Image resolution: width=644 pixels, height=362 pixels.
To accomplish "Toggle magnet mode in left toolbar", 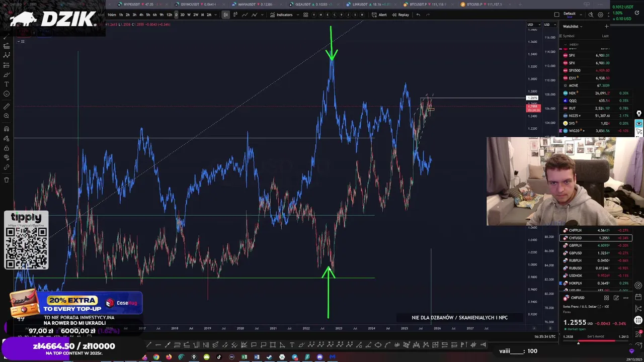I will click(7, 129).
